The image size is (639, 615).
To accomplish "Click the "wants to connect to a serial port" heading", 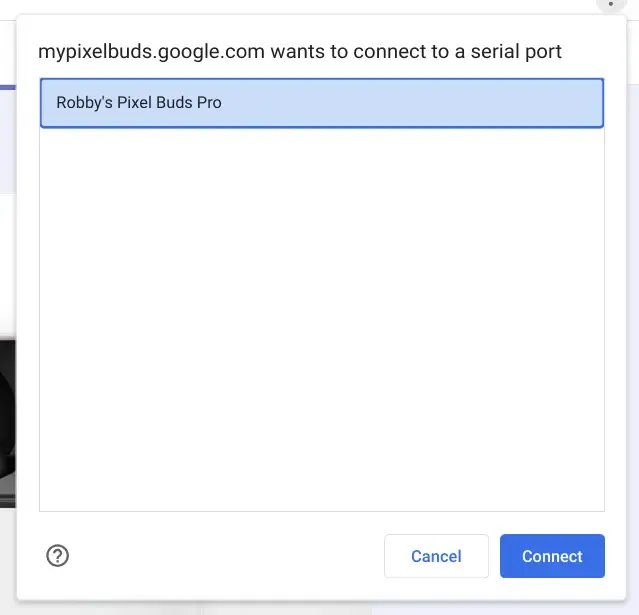I will click(x=400, y=49).
